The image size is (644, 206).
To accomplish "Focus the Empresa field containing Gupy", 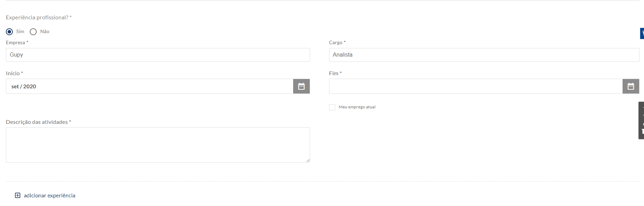I will coord(158,55).
